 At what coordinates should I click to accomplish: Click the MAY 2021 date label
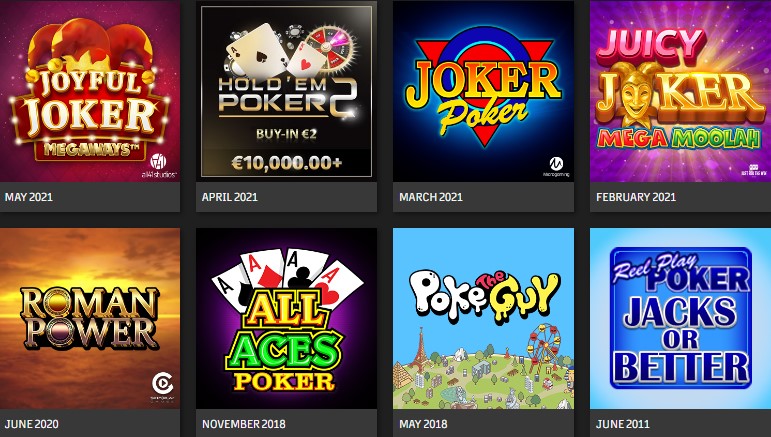tap(29, 197)
